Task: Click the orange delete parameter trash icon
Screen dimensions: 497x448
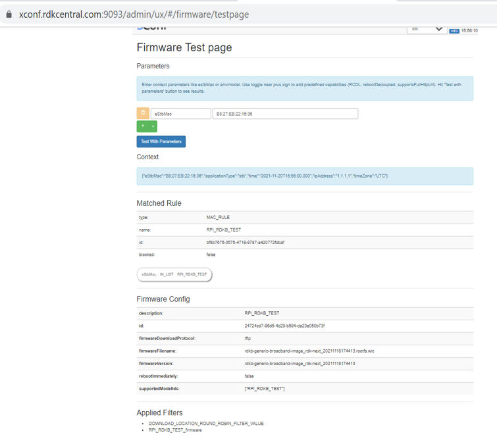Action: (x=143, y=114)
